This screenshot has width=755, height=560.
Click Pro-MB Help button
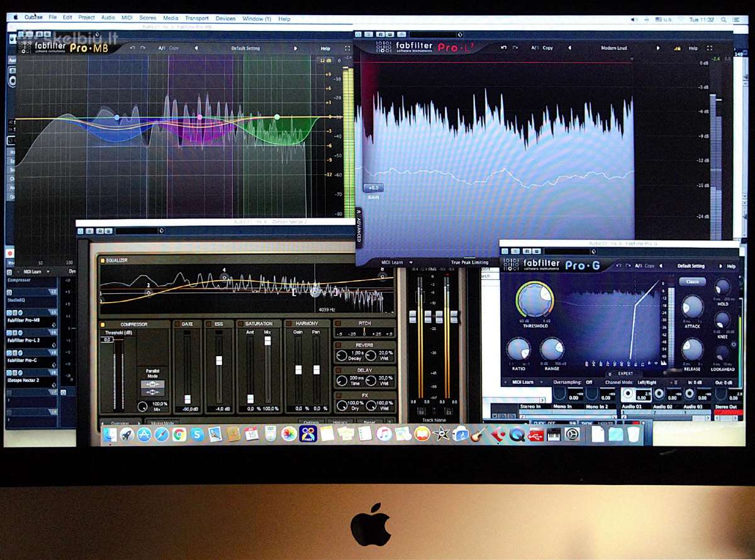coord(325,48)
